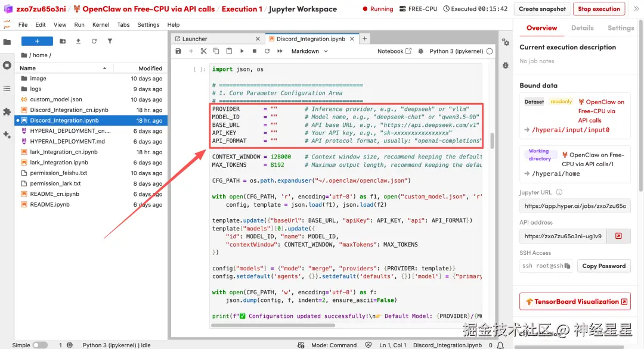Screen dimensions: 644x349
Task: Enable debugger bug icon beside kernel name
Action: (x=420, y=51)
